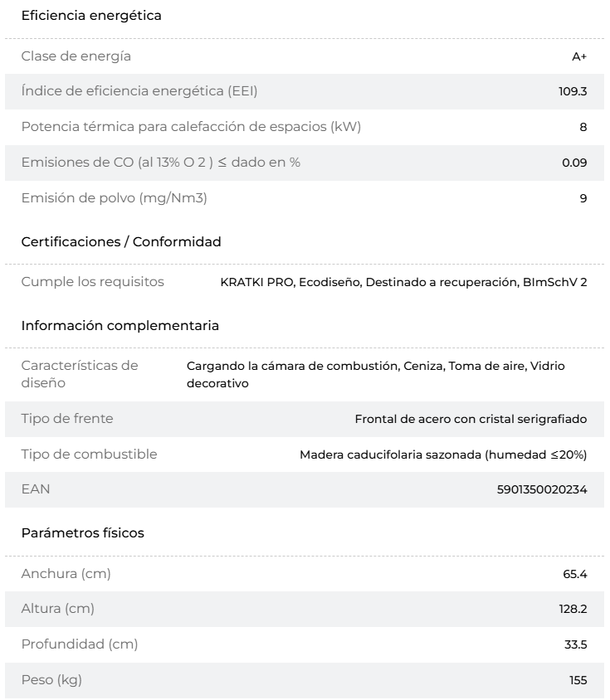Click the Parámetros físicos heading
This screenshot has width=610, height=700.
click(83, 532)
